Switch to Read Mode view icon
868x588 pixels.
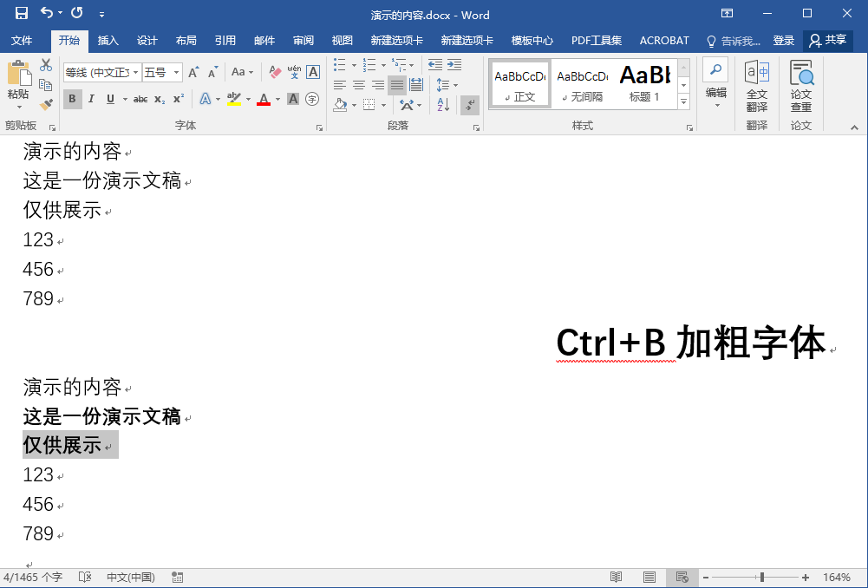click(617, 578)
